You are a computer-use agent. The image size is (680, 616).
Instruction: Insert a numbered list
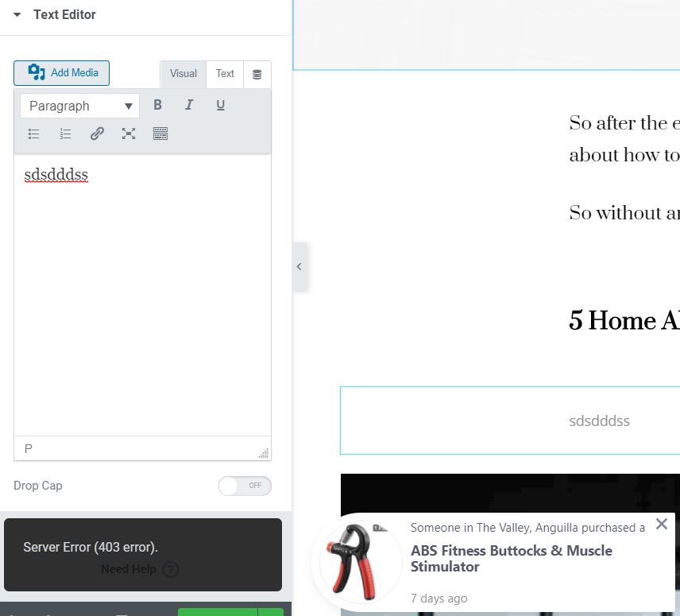coord(65,134)
